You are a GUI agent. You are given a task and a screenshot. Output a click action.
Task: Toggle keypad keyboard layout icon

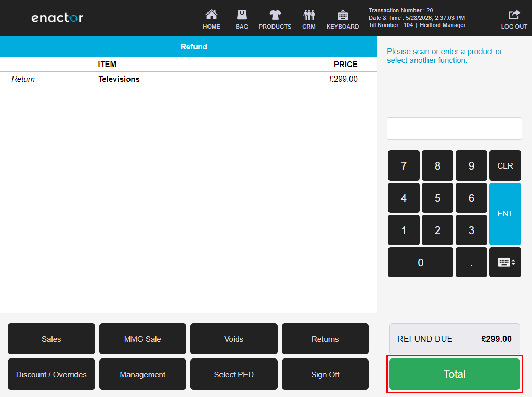505,262
